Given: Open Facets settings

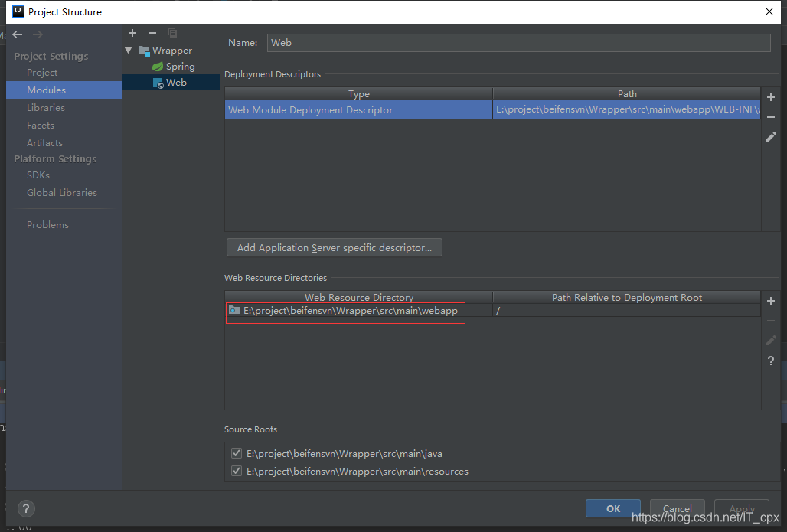Looking at the screenshot, I should 40,125.
